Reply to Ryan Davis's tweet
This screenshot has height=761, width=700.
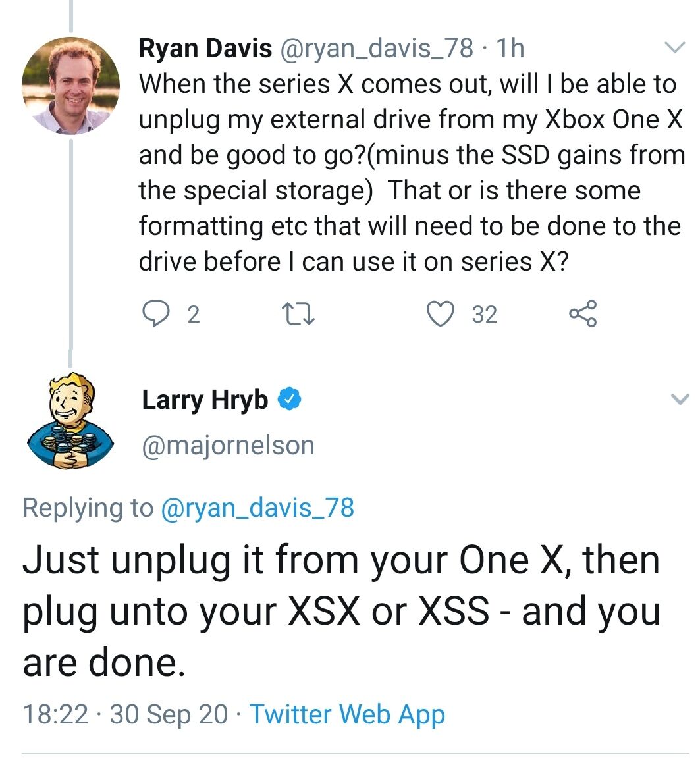coord(155,314)
